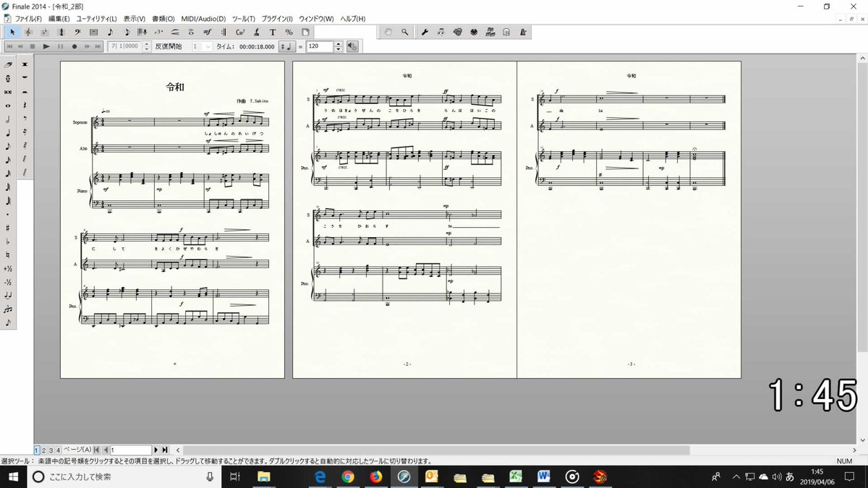Select the Chord tool CM7 icon
Viewport: 868px width, 488px height.
coord(240,32)
